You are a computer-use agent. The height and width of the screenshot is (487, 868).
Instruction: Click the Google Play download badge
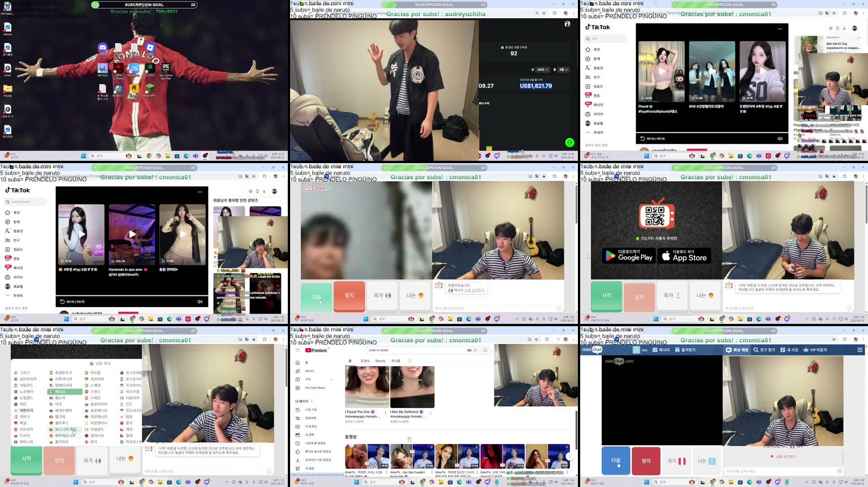point(629,256)
